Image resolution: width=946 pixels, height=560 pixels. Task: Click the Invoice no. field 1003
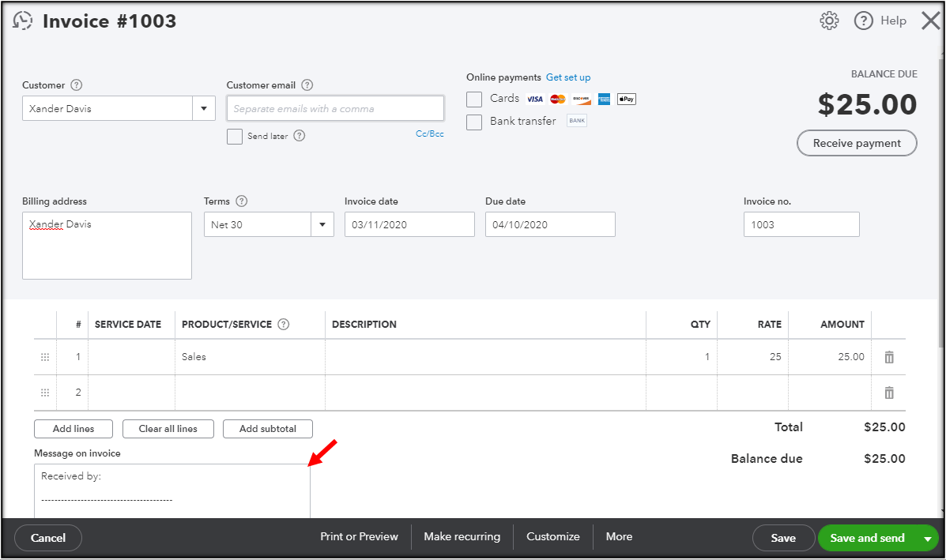click(x=801, y=224)
